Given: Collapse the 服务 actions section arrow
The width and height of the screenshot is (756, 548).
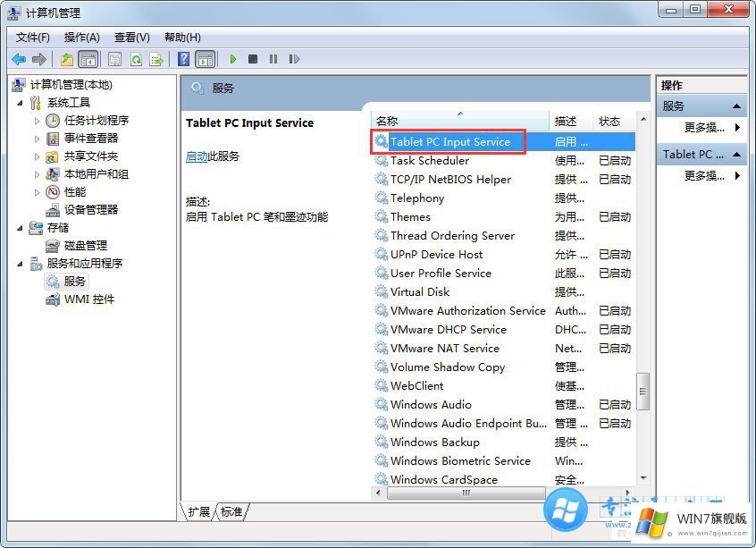Looking at the screenshot, I should tap(736, 106).
